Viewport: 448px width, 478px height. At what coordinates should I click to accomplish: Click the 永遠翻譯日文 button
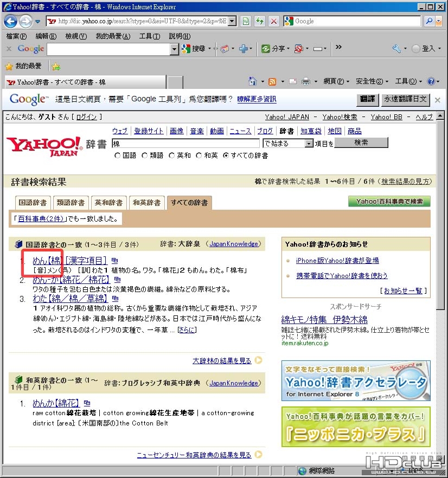pyautogui.click(x=405, y=99)
